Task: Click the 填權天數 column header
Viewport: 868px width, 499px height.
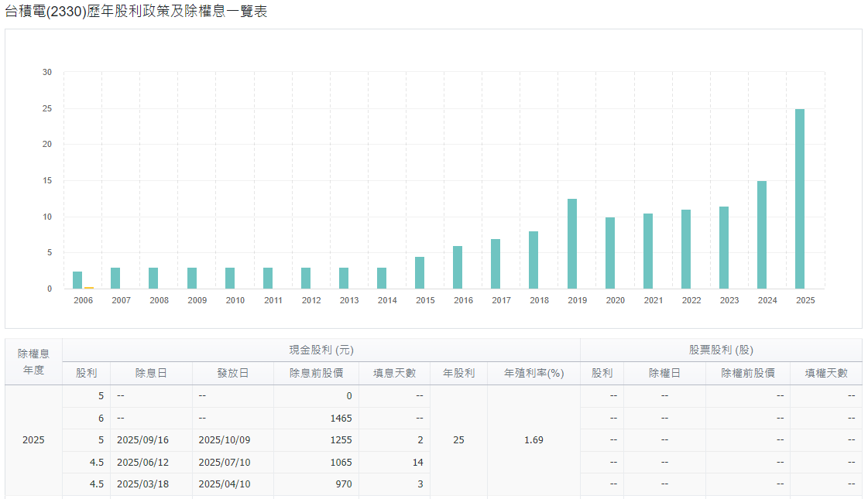Action: (x=826, y=373)
